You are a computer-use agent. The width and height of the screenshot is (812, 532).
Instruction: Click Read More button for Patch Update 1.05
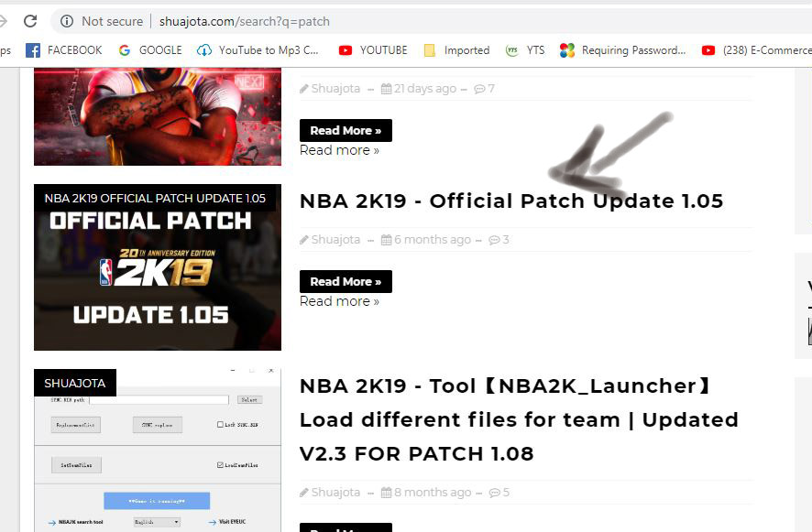[346, 281]
